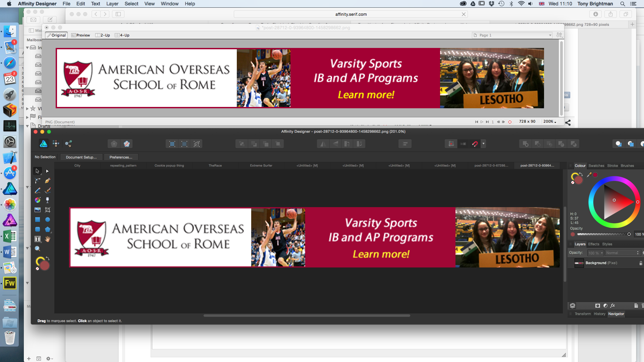The width and height of the screenshot is (644, 362).
Task: Select the Rounded Rectangle tool
Action: coord(38,229)
